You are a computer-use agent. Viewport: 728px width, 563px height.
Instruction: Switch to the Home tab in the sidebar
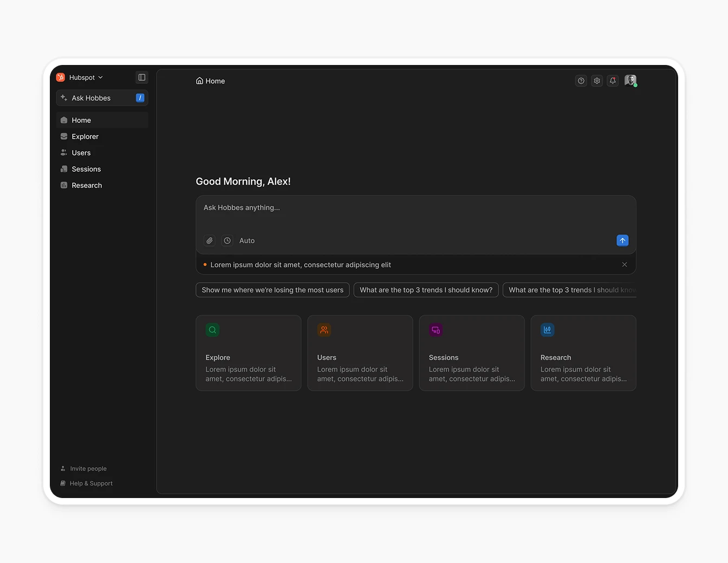click(x=81, y=120)
